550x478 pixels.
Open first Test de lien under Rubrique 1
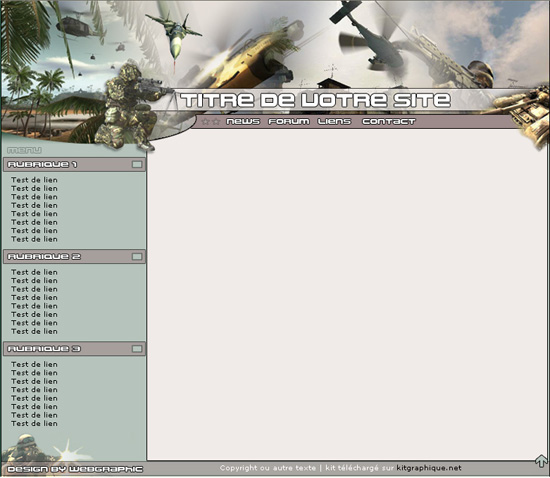[34, 180]
